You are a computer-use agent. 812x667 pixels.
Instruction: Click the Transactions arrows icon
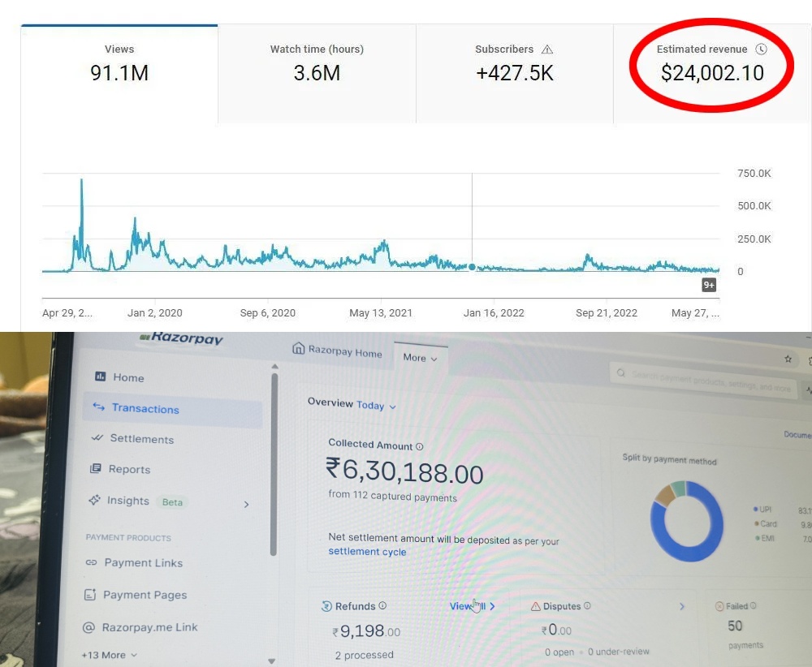click(98, 407)
